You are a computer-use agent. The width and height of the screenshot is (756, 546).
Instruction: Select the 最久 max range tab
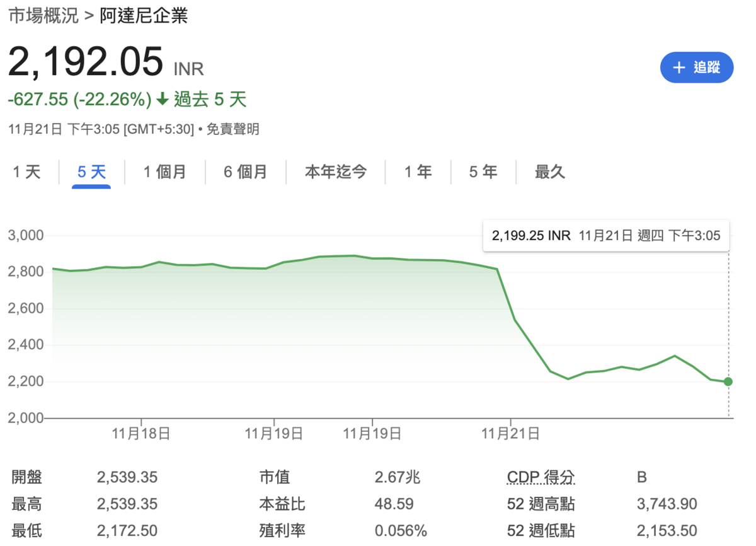click(550, 171)
